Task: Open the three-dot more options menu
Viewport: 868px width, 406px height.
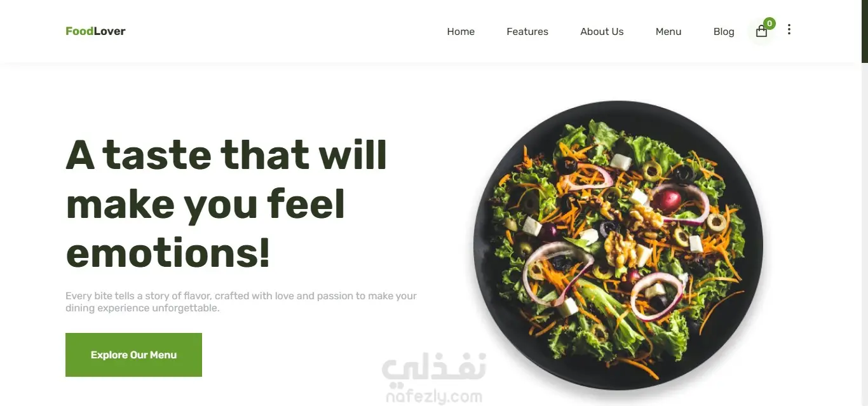Action: pyautogui.click(x=789, y=29)
